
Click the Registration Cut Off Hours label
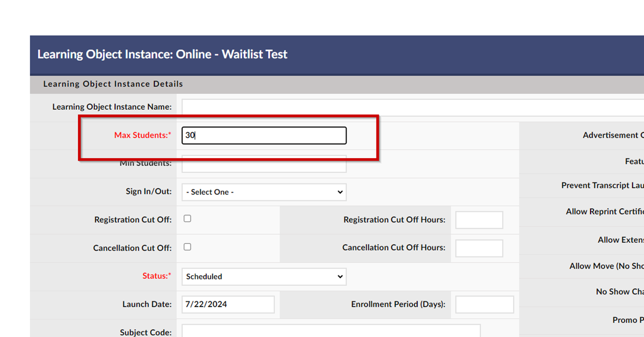[x=395, y=220]
